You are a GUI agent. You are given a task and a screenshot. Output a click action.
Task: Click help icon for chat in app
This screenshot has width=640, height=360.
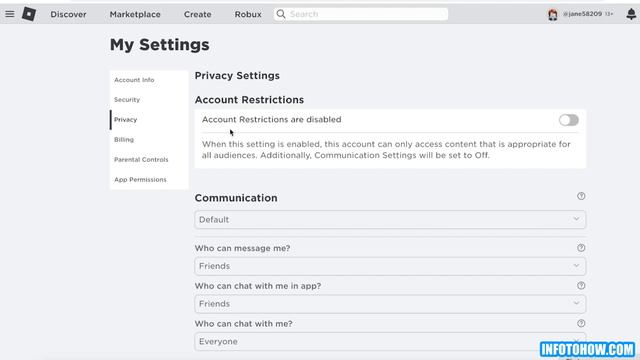point(581,286)
